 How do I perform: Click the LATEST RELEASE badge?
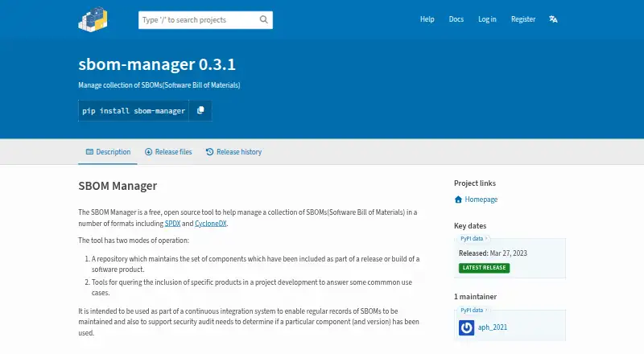click(485, 268)
